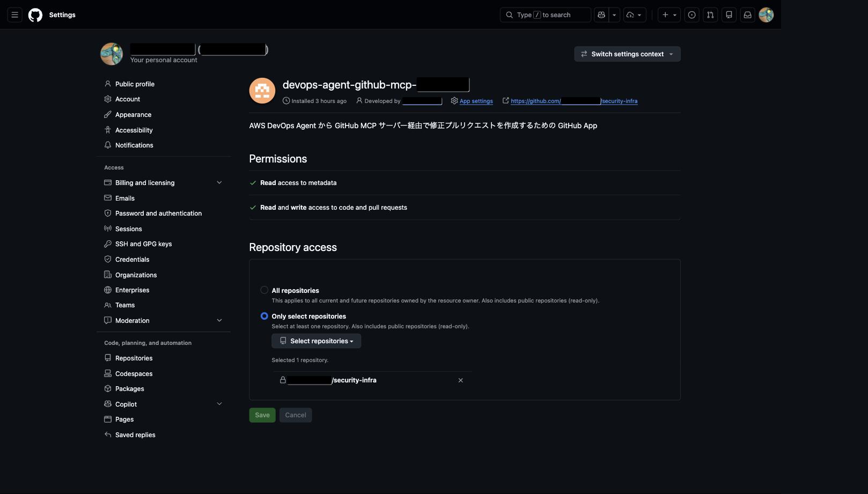Viewport: 868px width, 494px height.
Task: Click the browser icon for Pages
Action: coord(108,419)
